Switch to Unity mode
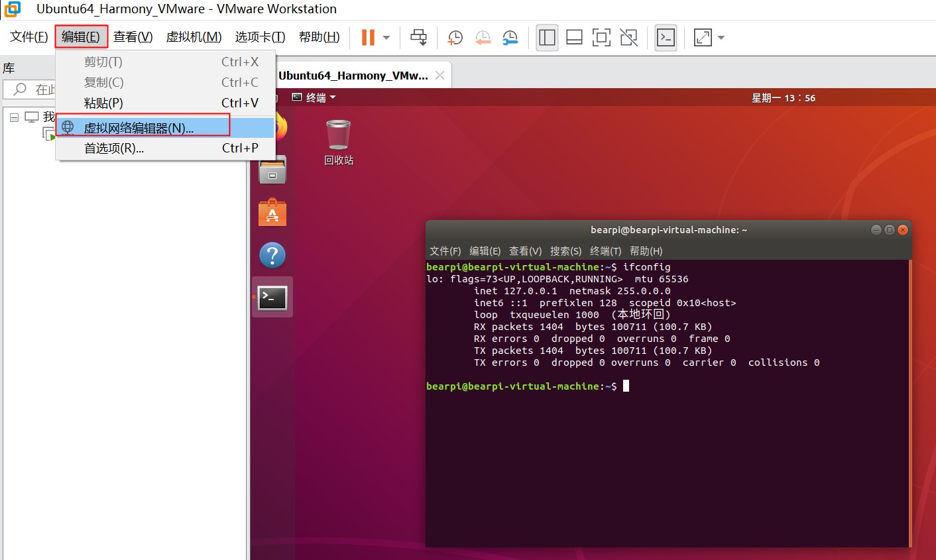The image size is (936, 560). point(628,38)
